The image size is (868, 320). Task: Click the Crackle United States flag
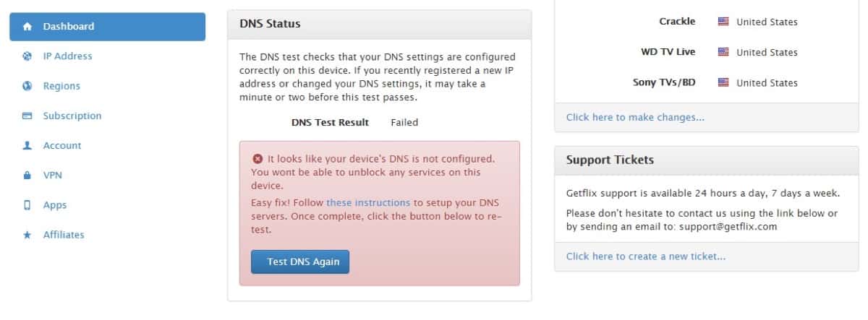[723, 22]
